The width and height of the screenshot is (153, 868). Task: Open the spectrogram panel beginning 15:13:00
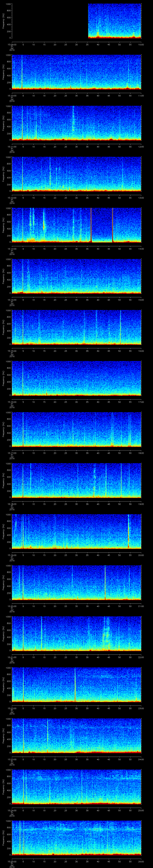(x=76, y=225)
